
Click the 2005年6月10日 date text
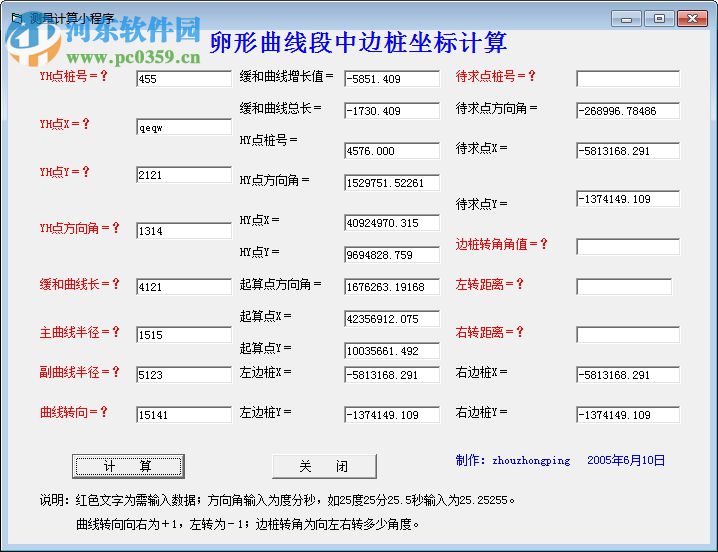pyautogui.click(x=626, y=460)
